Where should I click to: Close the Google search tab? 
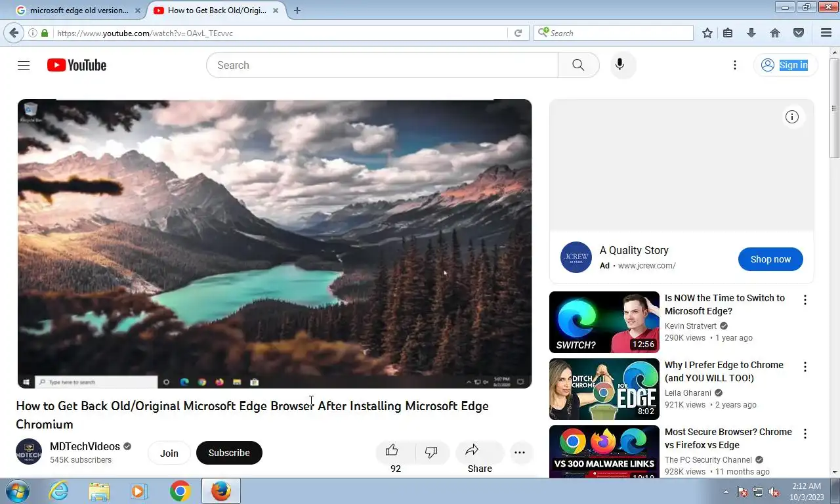coord(138,10)
